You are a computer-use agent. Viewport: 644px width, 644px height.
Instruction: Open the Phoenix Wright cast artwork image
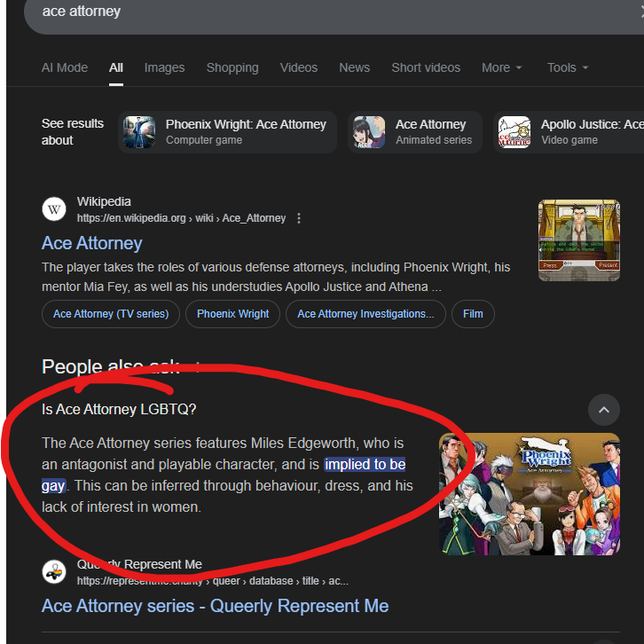[x=529, y=493]
